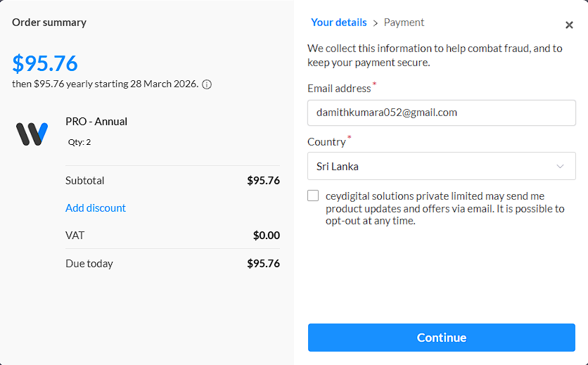The width and height of the screenshot is (588, 365).
Task: Click the PRO - Annual product name
Action: click(x=96, y=122)
